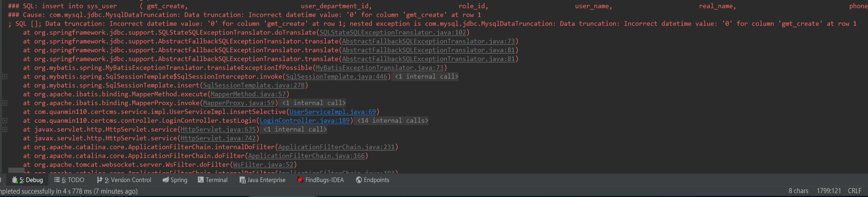
Task: Jump to SqlSessionTemplate.java:278
Action: point(254,85)
